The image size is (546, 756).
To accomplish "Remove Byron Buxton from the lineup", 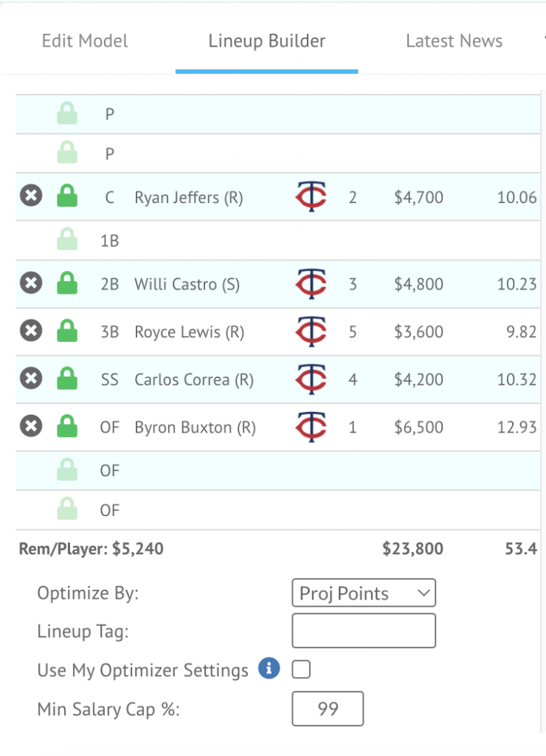I will click(x=31, y=426).
